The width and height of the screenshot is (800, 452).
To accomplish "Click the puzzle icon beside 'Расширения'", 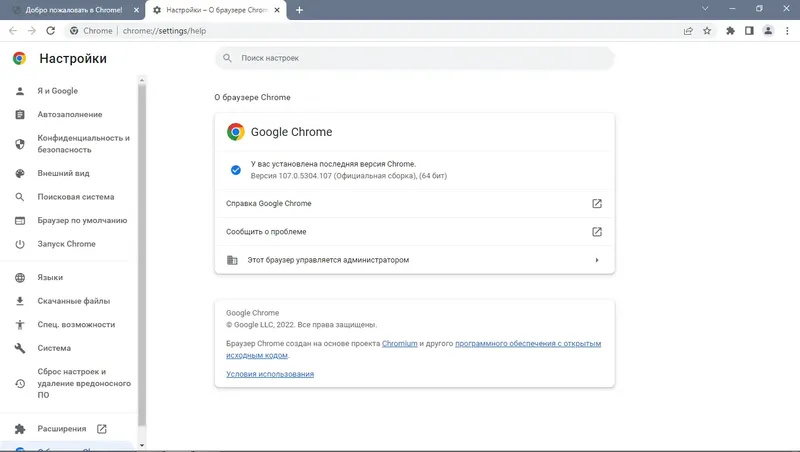I will (x=20, y=429).
